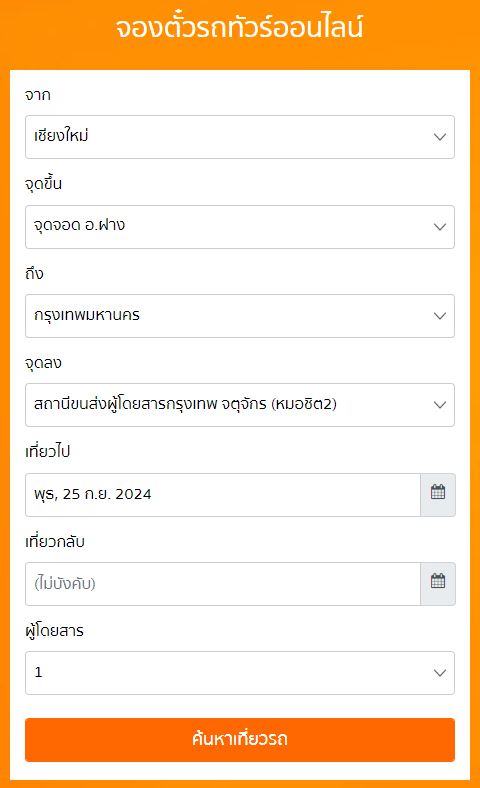Viewport: 480px width, 788px height.
Task: Open the ถึง destination province dropdown
Action: point(240,316)
